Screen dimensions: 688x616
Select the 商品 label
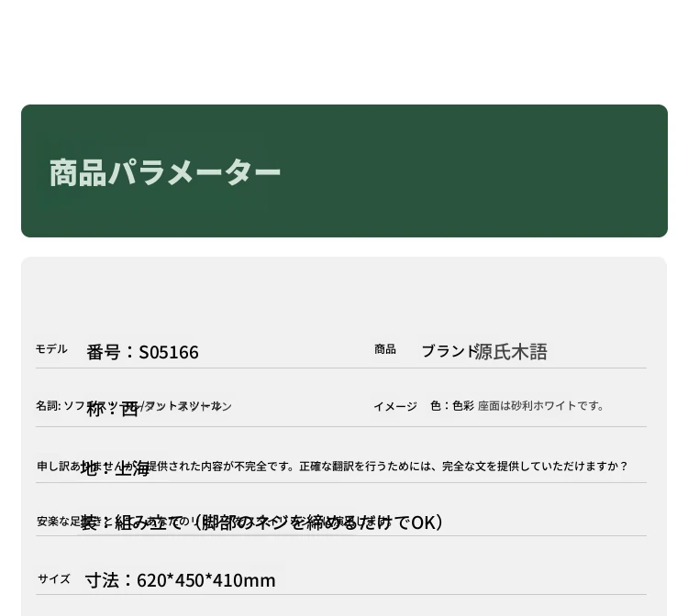(384, 349)
